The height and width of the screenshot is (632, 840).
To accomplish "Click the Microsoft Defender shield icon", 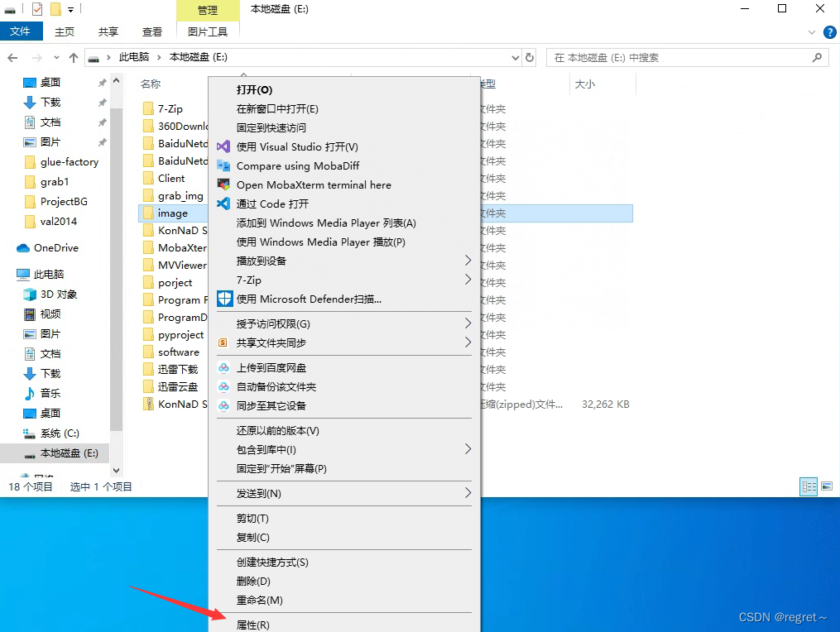I will [224, 299].
